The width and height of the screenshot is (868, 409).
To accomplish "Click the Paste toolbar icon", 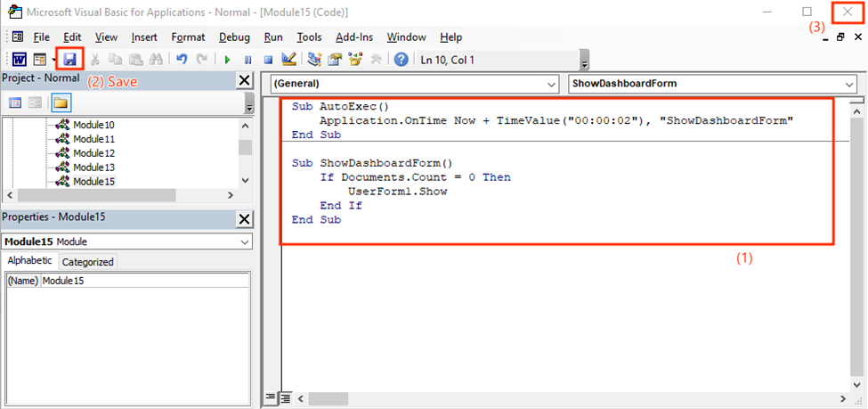I will [135, 60].
